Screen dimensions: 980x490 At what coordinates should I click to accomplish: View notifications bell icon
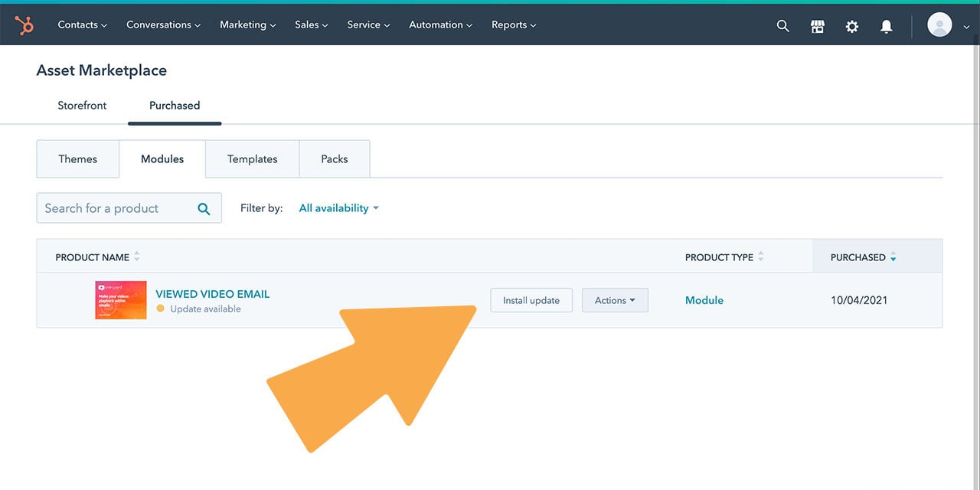click(x=887, y=26)
